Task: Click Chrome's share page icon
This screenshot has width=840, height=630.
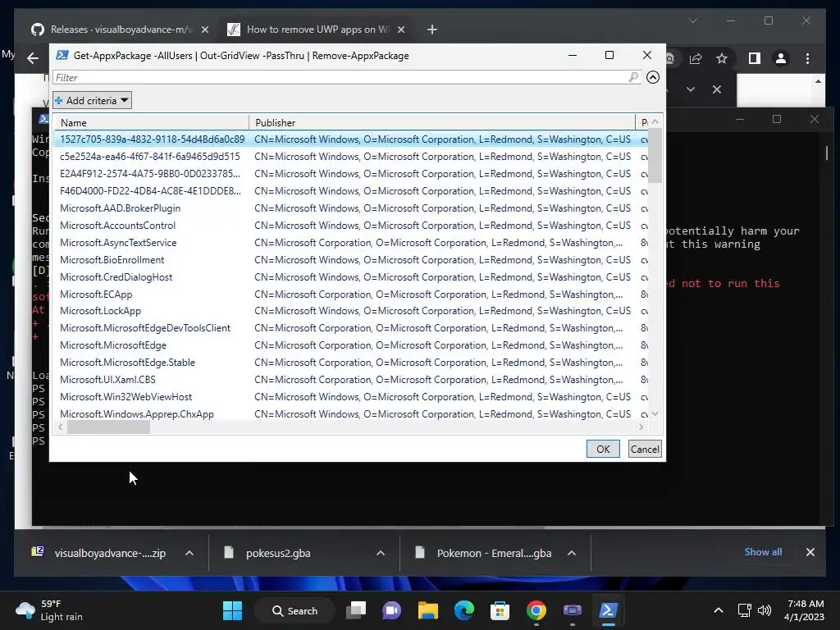Action: (696, 58)
